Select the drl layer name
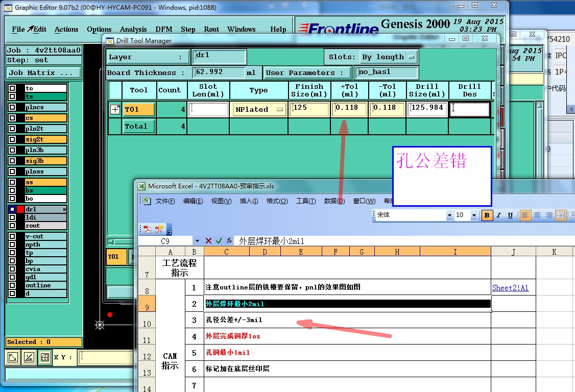Image resolution: width=575 pixels, height=392 pixels. (45, 209)
